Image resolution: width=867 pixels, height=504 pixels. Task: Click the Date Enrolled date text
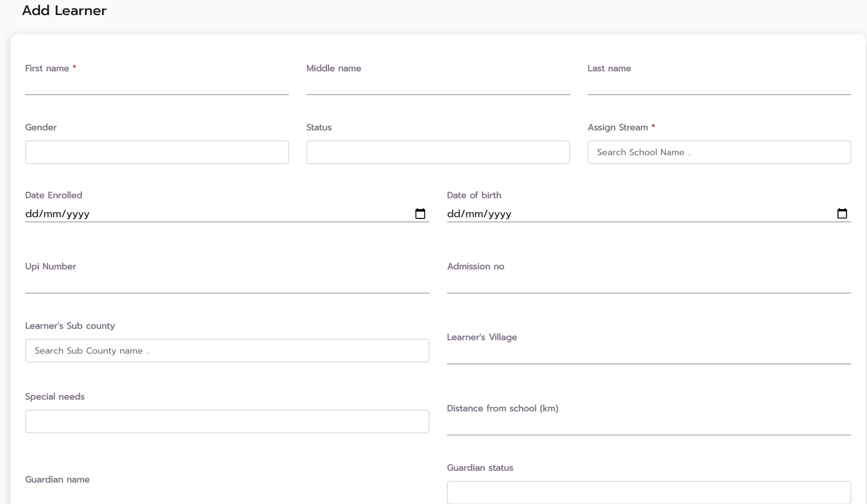point(58,214)
